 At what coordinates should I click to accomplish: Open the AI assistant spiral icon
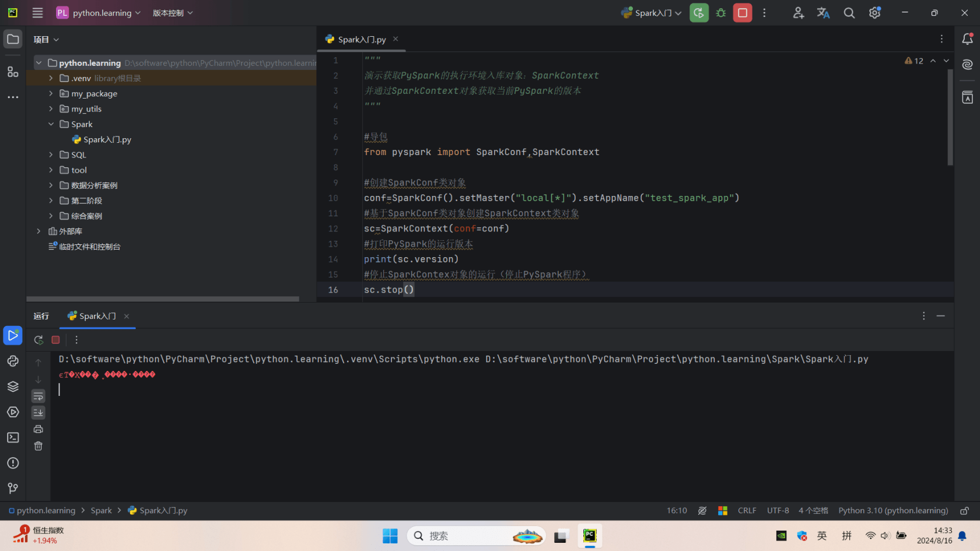[967, 65]
